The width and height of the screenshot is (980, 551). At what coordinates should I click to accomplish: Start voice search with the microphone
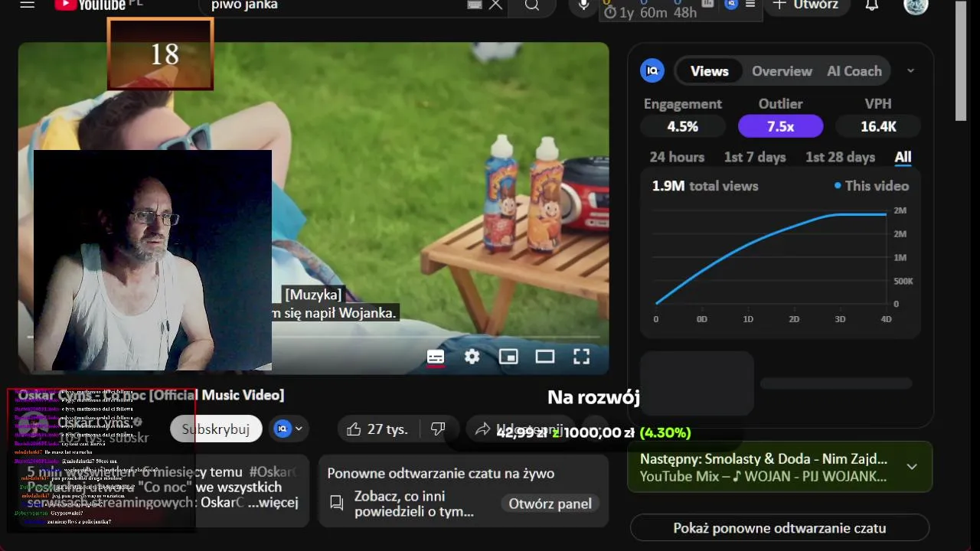point(583,5)
